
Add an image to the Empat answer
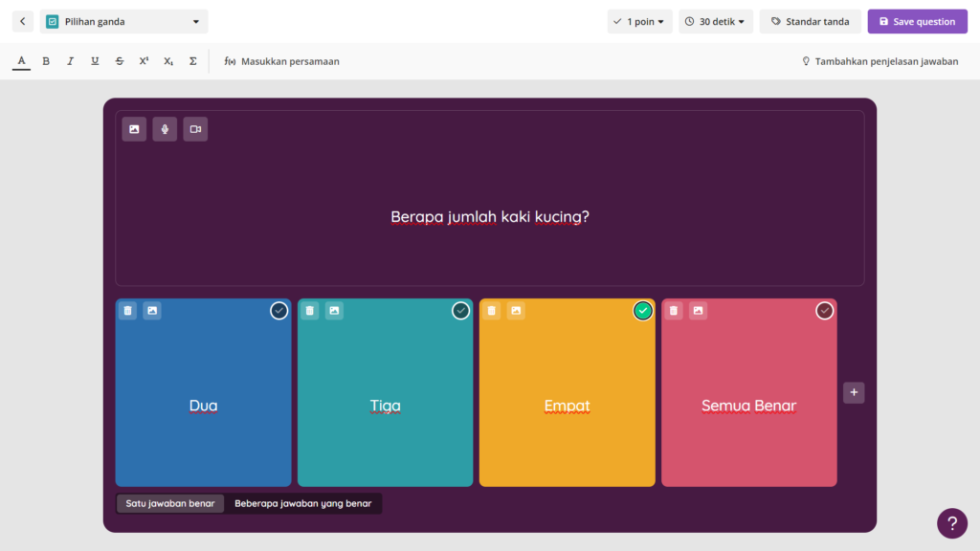pos(516,311)
